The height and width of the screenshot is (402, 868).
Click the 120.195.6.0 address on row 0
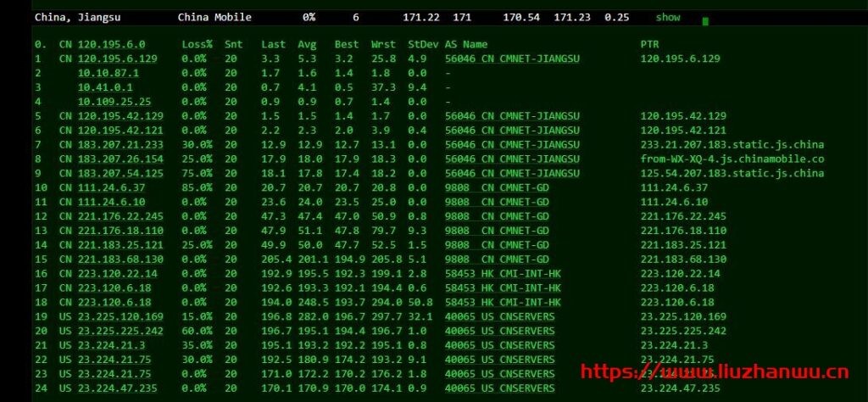(x=111, y=44)
